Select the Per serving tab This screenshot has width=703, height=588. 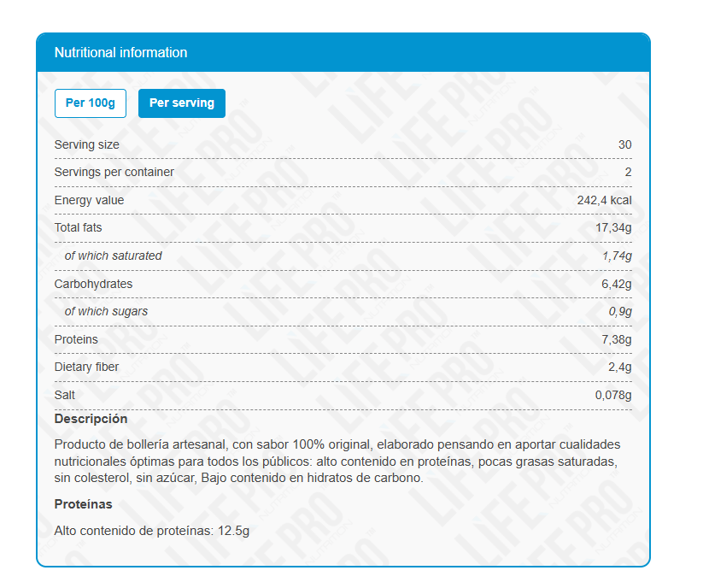pos(182,103)
